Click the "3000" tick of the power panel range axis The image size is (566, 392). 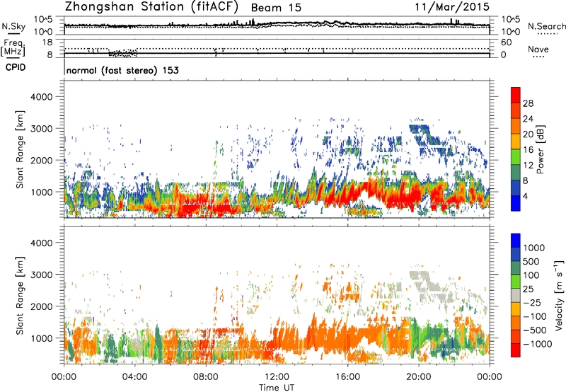point(41,129)
